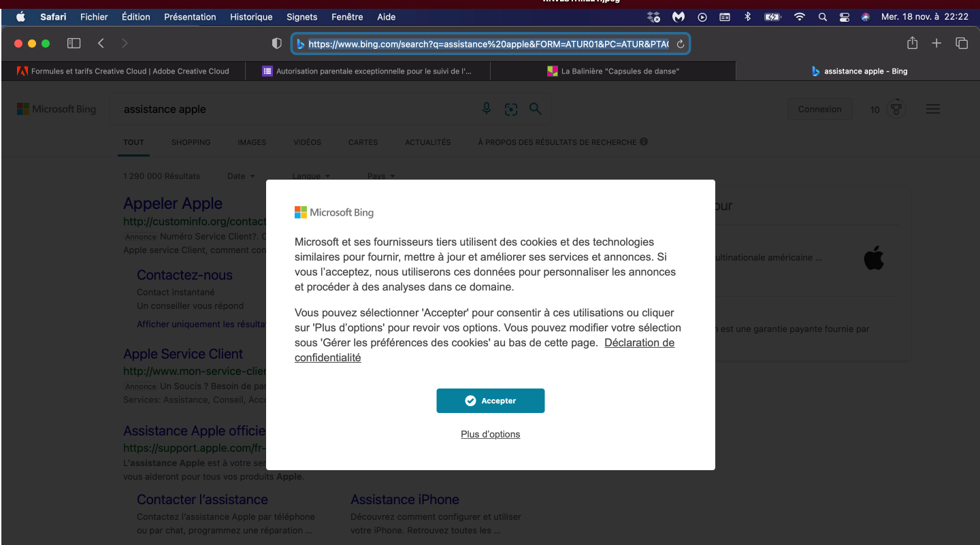The image size is (980, 545).
Task: Click the menu bar clock Mer. 18 nov. à 22:22
Action: [x=924, y=17]
